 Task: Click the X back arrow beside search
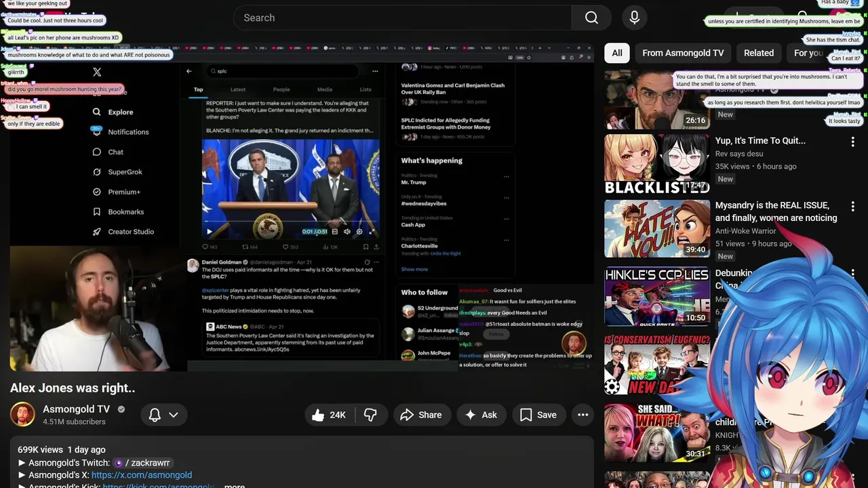[189, 70]
